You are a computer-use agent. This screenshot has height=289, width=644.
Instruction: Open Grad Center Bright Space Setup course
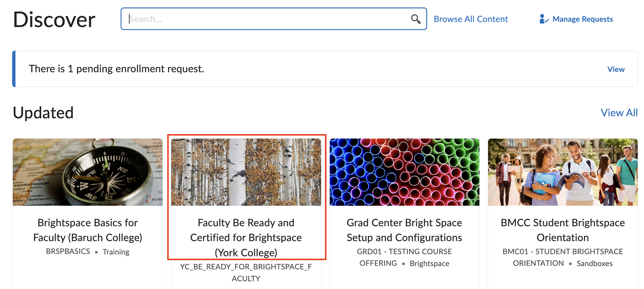[x=404, y=230]
